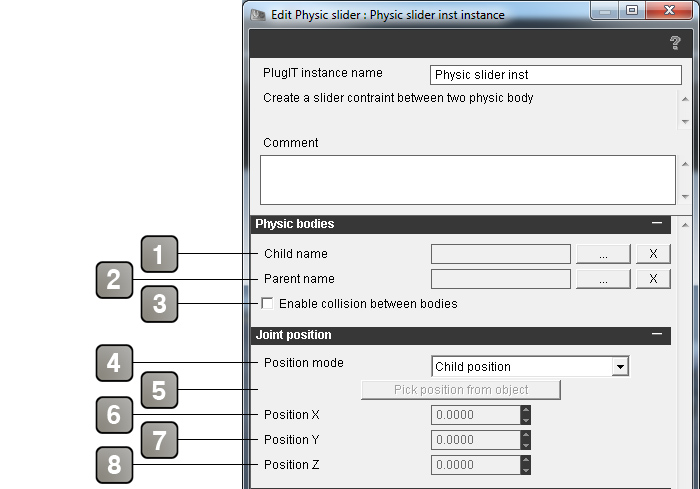The image size is (700, 489).
Task: Click the PlugIT instance name field
Action: point(556,75)
